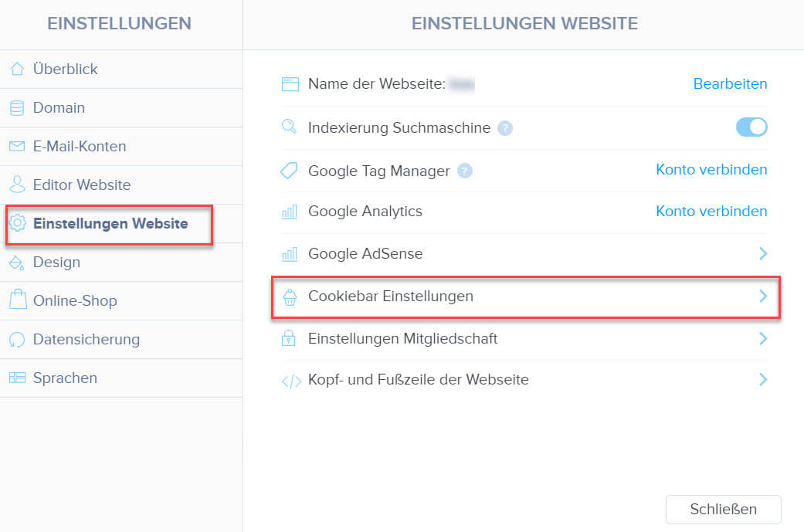Click the help icon next to Google Tag Manager
The width and height of the screenshot is (804, 532).
coord(464,171)
